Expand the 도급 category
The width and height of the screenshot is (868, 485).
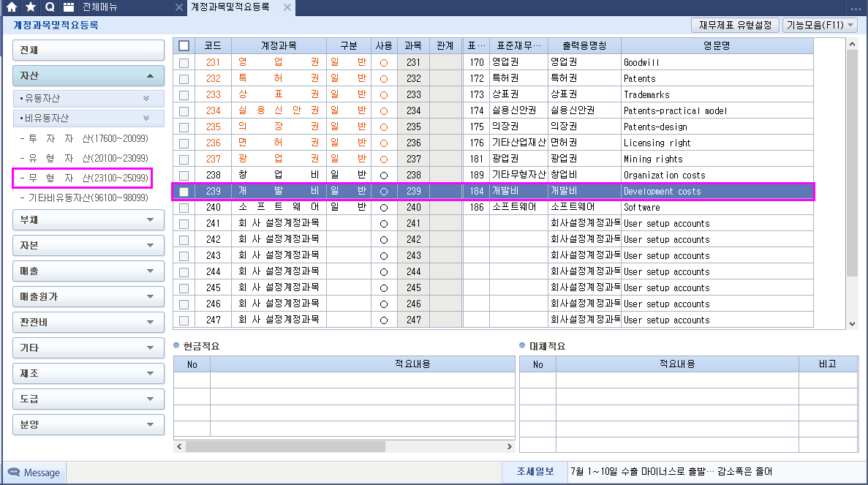coord(88,399)
